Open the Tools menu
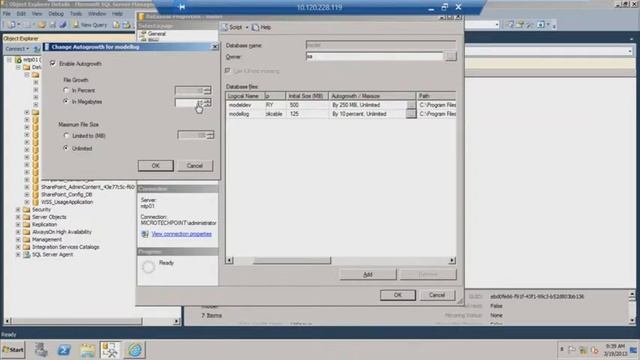 76,14
